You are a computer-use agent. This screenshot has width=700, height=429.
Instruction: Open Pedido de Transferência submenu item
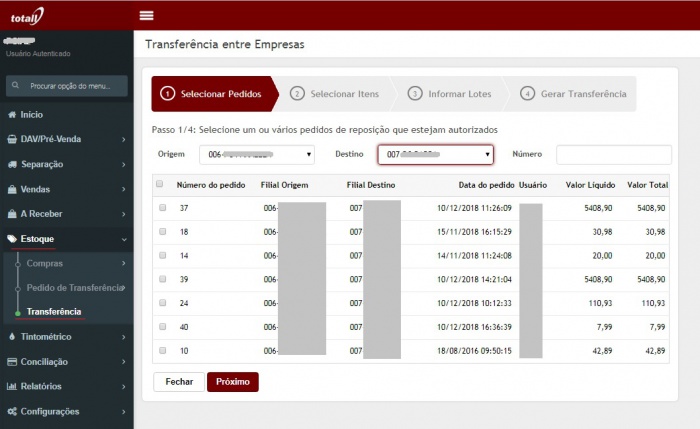coord(74,288)
